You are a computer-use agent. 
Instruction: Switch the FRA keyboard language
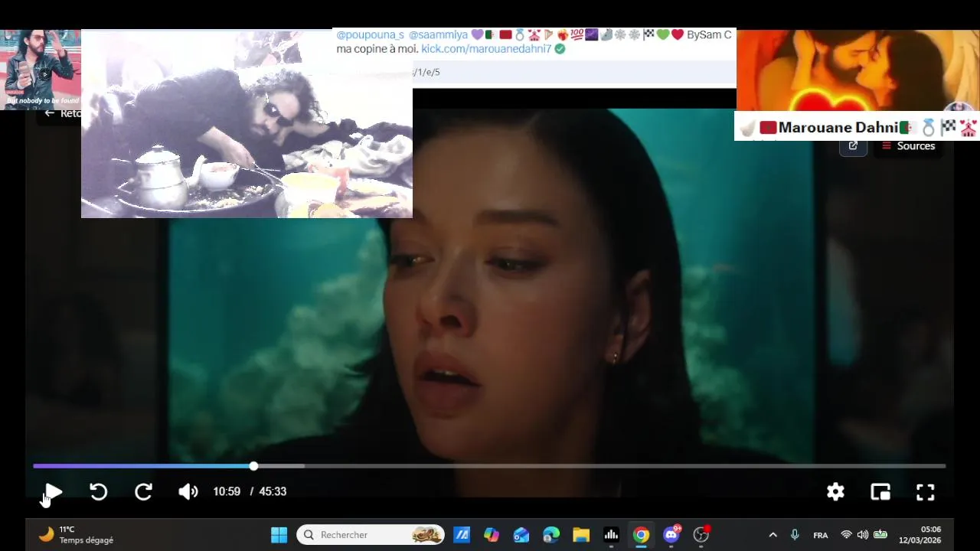click(821, 536)
